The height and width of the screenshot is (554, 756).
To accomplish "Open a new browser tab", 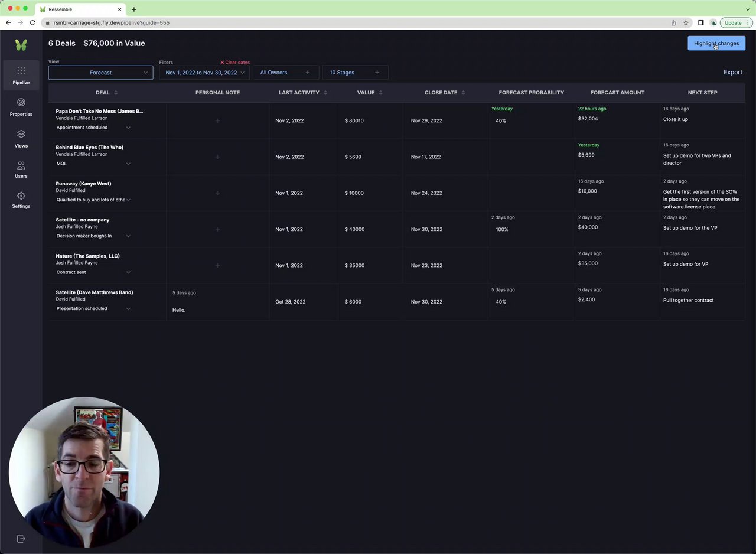I will coord(134,9).
